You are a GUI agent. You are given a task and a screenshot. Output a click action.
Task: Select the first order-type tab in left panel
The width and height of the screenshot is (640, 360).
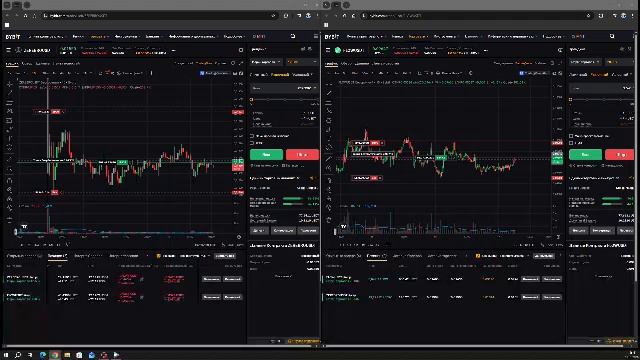click(x=258, y=75)
